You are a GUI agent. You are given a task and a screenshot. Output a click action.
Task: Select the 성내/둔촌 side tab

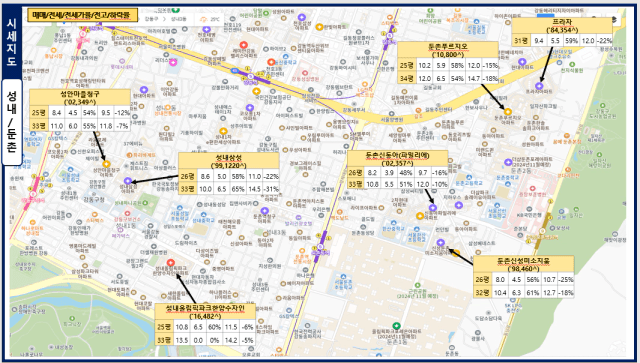pyautogui.click(x=12, y=122)
